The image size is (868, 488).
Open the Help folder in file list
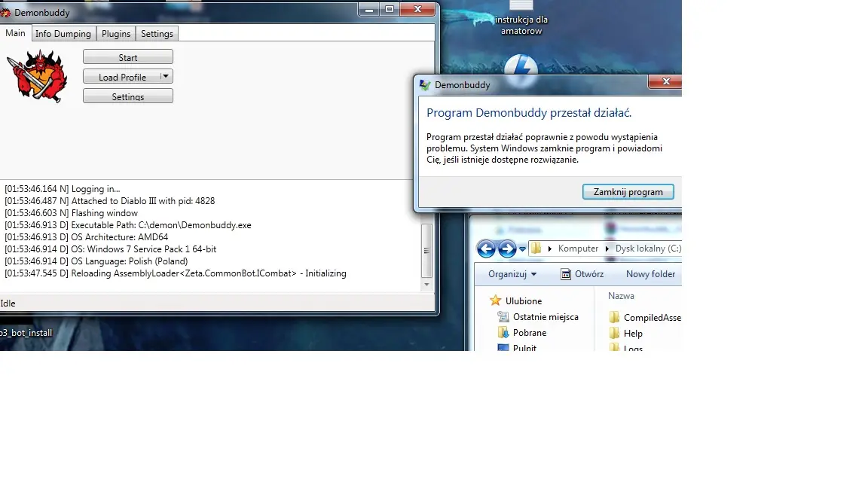[632, 333]
